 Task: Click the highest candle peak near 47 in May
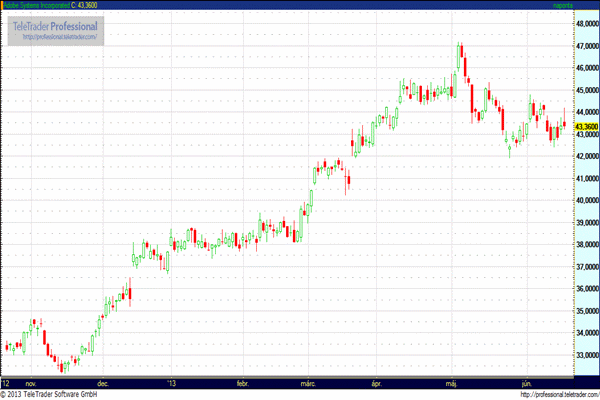point(459,46)
